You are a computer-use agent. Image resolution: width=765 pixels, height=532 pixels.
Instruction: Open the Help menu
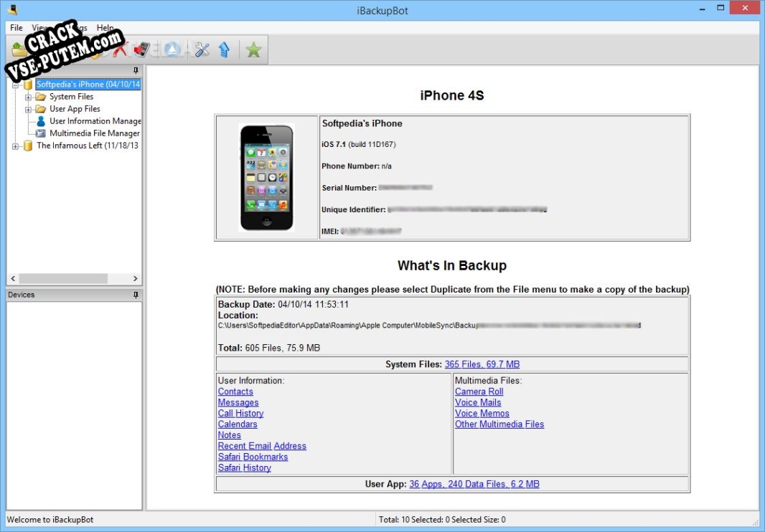tap(105, 28)
